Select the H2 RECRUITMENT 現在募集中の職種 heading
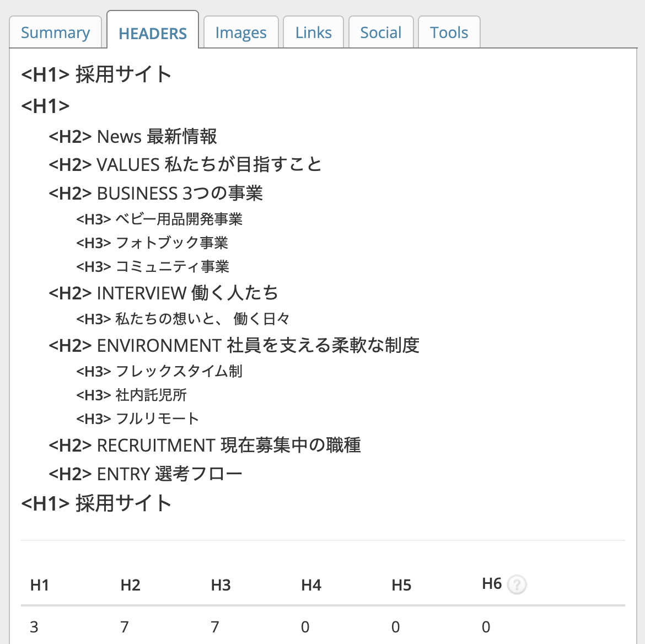The image size is (645, 644). [x=205, y=446]
